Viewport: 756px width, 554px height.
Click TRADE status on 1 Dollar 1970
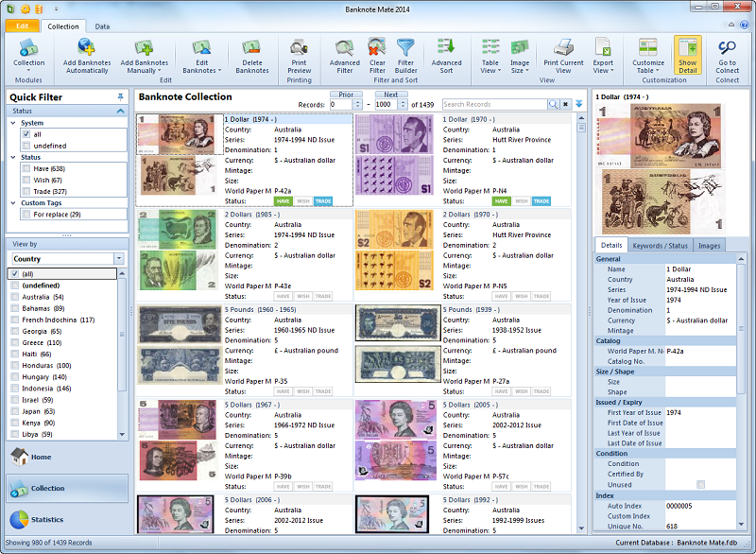[x=541, y=201]
